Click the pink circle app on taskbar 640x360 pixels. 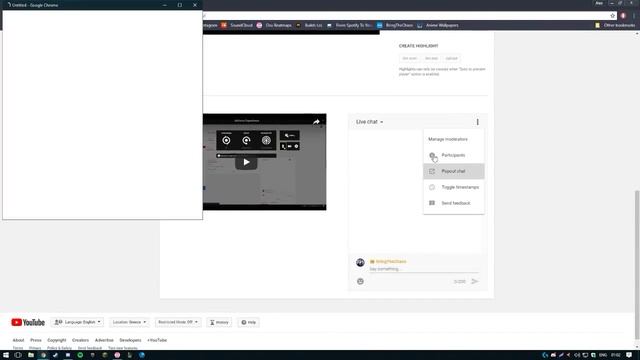click(117, 355)
